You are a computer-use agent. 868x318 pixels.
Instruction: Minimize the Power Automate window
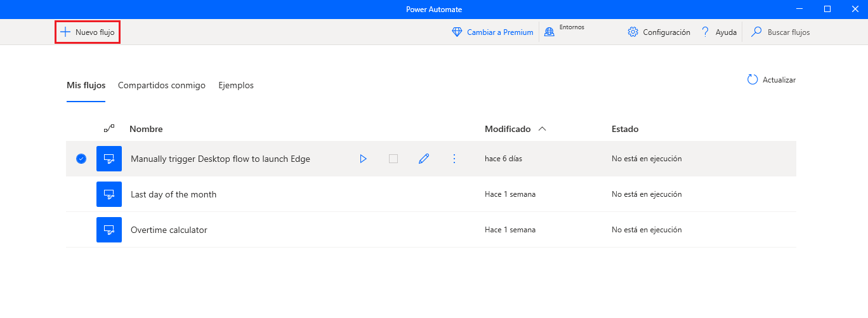[x=799, y=9]
